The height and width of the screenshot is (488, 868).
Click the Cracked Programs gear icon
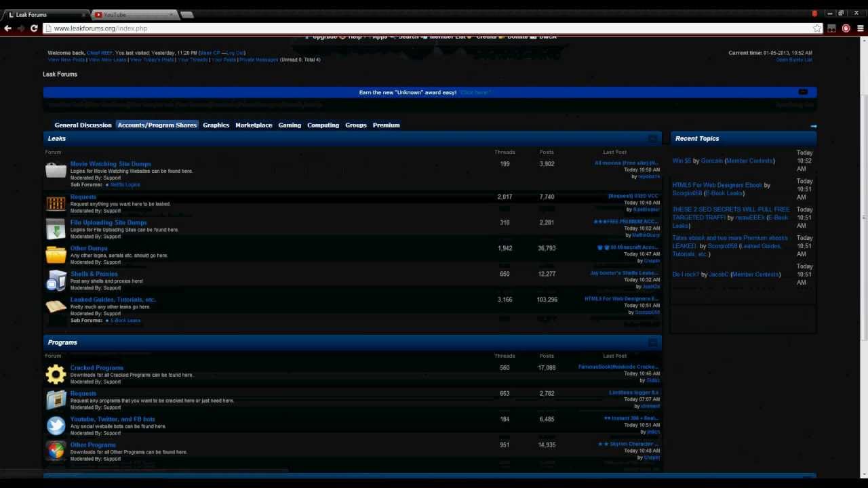tap(56, 374)
